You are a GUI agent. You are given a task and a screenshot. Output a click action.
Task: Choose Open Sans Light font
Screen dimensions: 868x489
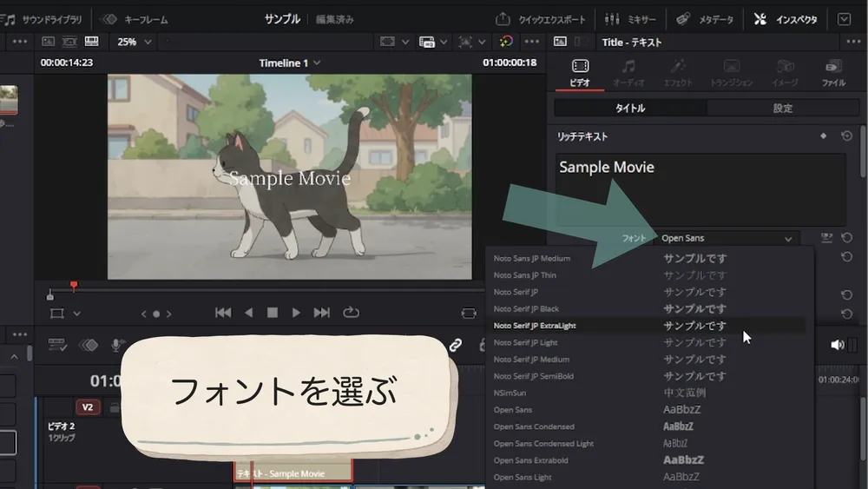pos(645,477)
